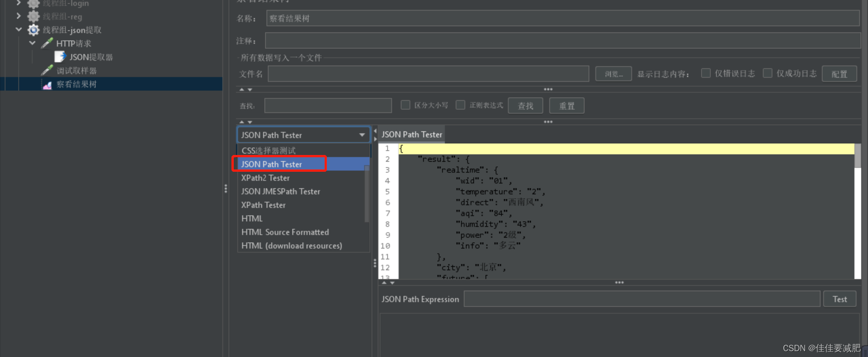This screenshot has height=357, width=868.
Task: Click the JSON Path result output area
Action: click(x=619, y=335)
